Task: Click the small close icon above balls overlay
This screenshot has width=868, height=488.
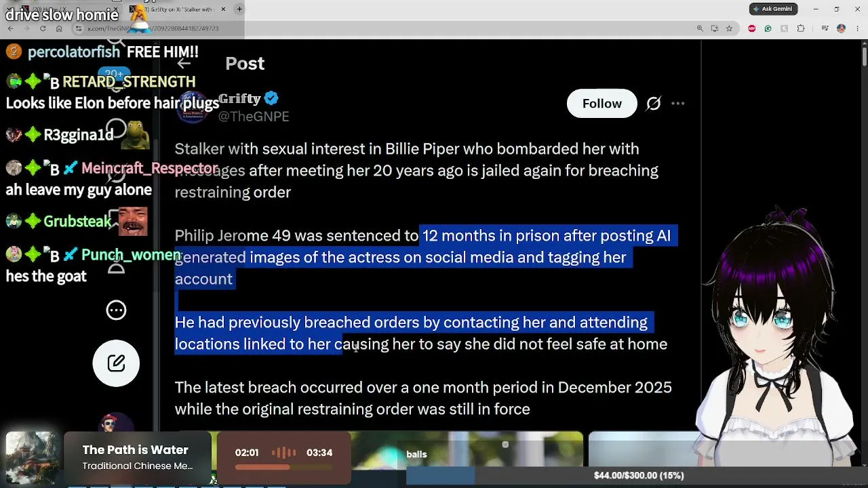Action: point(505,445)
